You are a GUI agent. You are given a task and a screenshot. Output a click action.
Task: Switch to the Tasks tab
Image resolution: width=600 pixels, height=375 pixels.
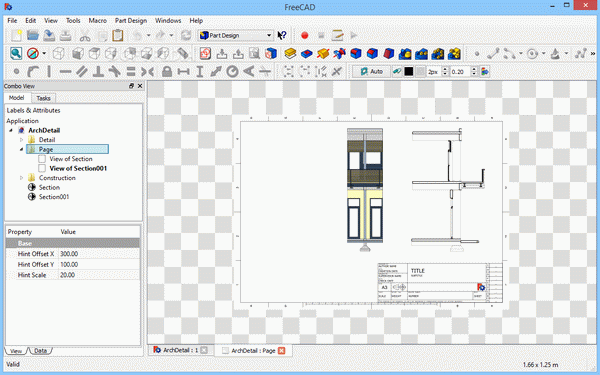click(x=43, y=98)
